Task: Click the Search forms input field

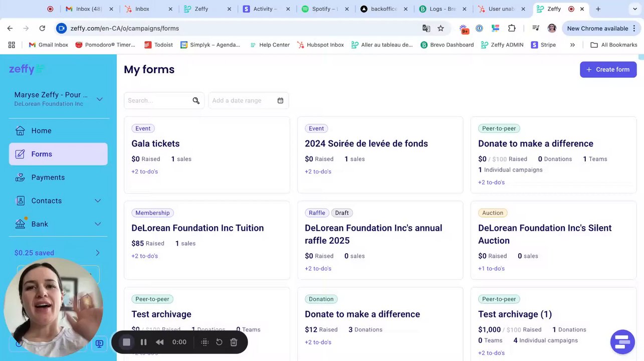Action: click(x=158, y=101)
